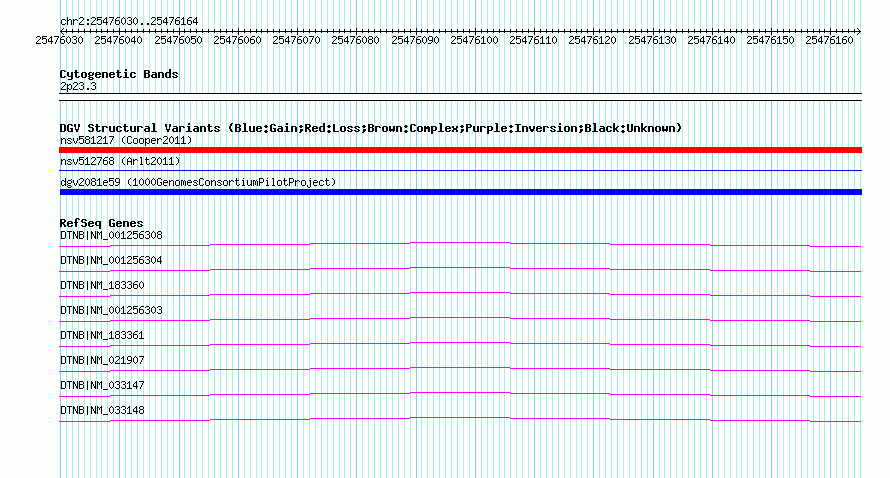890x478 pixels.
Task: Select the Cytogenetic Bands track title
Action: coord(119,74)
